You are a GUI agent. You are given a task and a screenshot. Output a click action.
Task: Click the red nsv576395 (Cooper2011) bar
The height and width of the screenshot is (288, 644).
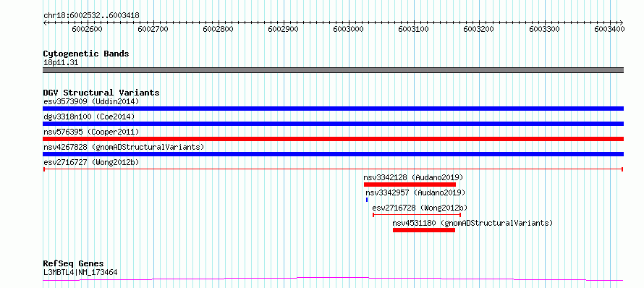point(333,139)
